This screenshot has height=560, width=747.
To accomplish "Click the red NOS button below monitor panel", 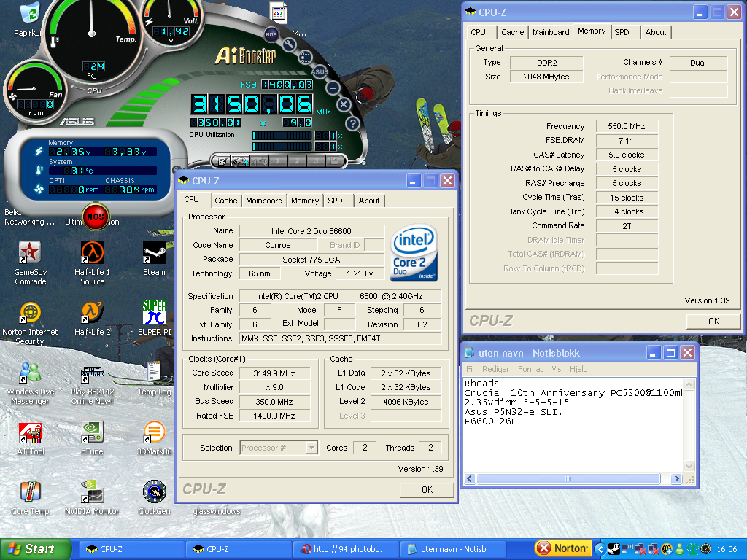I will 96,217.
